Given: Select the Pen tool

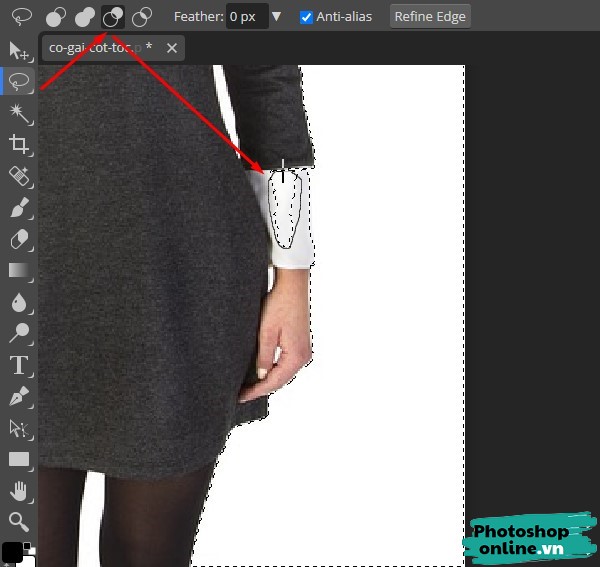Looking at the screenshot, I should pyautogui.click(x=18, y=396).
